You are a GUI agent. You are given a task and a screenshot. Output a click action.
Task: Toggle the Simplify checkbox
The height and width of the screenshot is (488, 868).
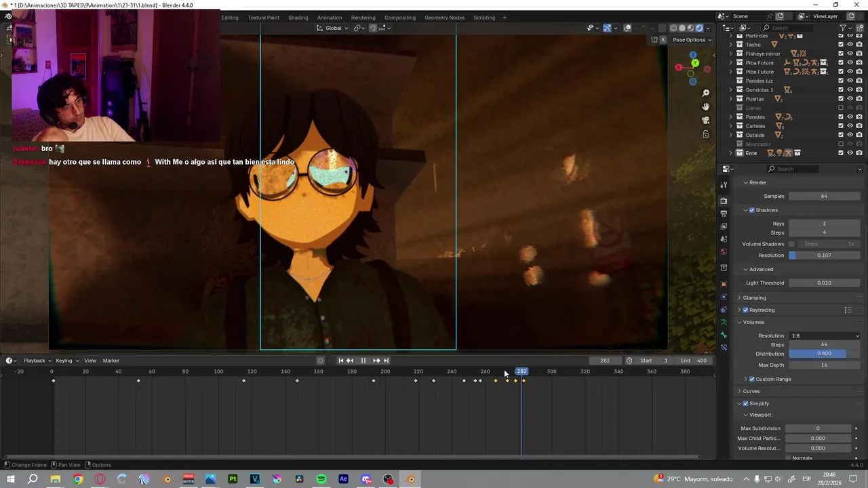click(746, 403)
